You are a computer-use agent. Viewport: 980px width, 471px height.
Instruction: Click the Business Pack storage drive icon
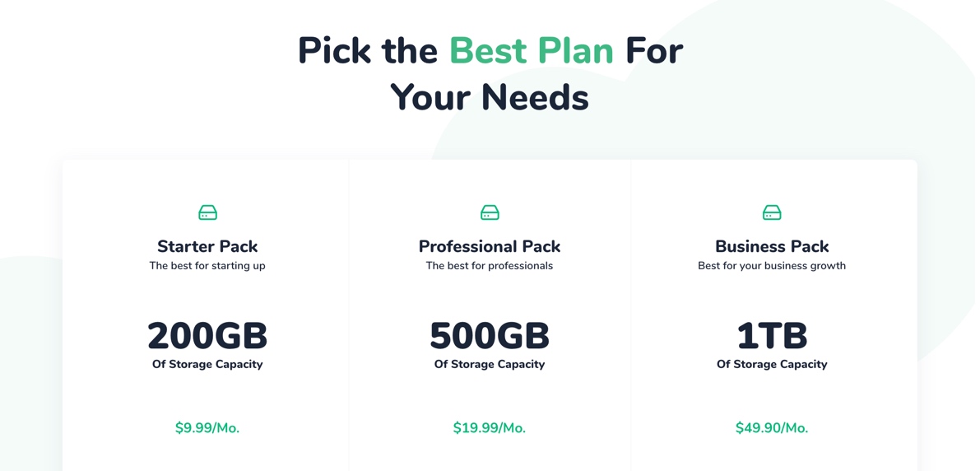point(772,212)
